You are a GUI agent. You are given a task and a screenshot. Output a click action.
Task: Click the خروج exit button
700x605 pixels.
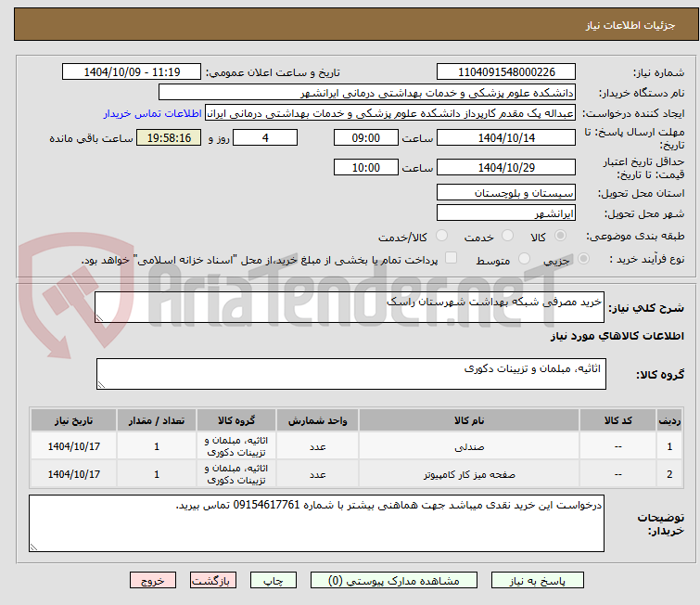(153, 581)
